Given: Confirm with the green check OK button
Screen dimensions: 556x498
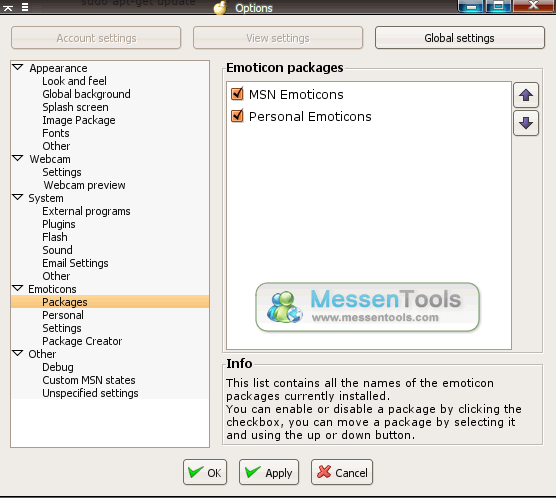Looking at the screenshot, I should click(205, 472).
